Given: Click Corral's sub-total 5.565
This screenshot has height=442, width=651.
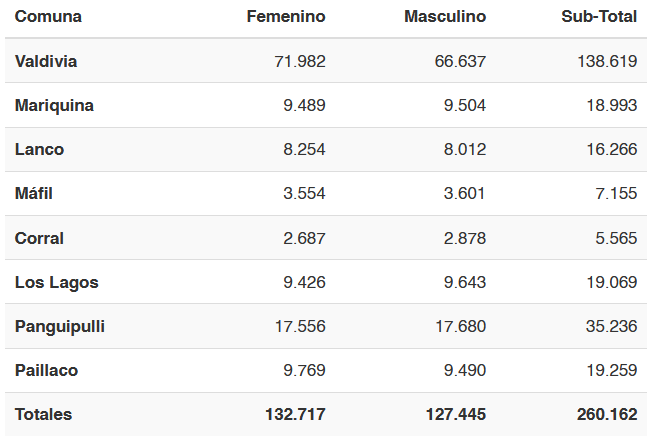Looking at the screenshot, I should coord(616,238).
